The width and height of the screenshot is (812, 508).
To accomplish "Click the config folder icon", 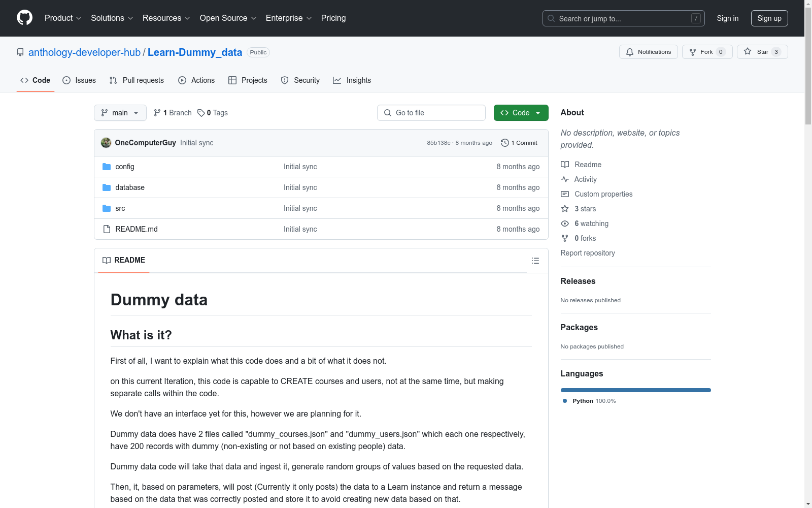I will 107,167.
